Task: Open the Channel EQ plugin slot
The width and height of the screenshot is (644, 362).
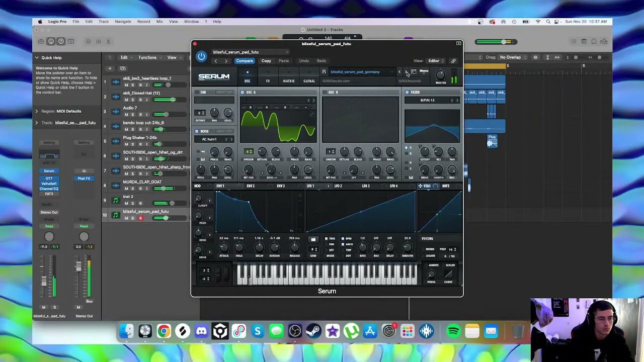Action: point(49,189)
